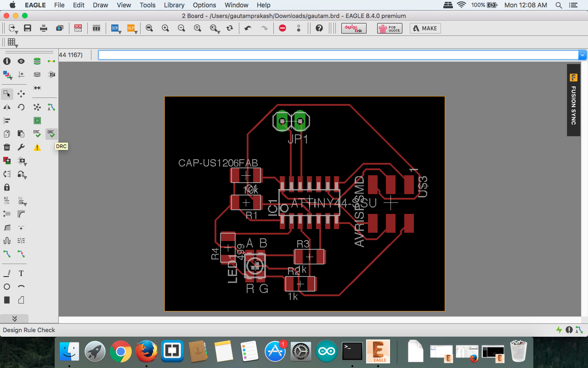Click the Design Link button
This screenshot has width=588, height=368.
354,28
